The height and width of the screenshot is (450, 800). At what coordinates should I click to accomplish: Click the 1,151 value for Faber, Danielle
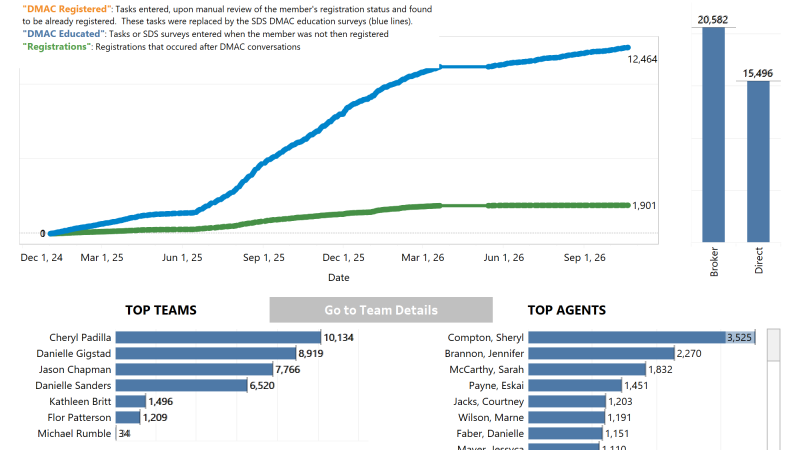click(617, 433)
